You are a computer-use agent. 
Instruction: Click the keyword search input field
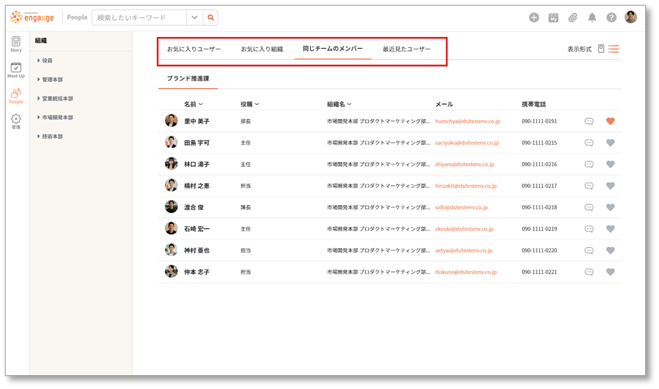tap(139, 18)
